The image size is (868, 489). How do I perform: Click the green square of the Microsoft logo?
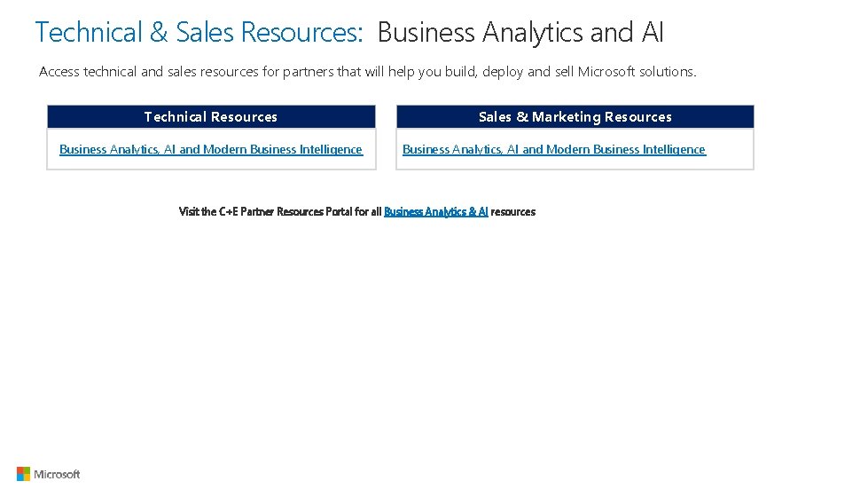tap(27, 470)
